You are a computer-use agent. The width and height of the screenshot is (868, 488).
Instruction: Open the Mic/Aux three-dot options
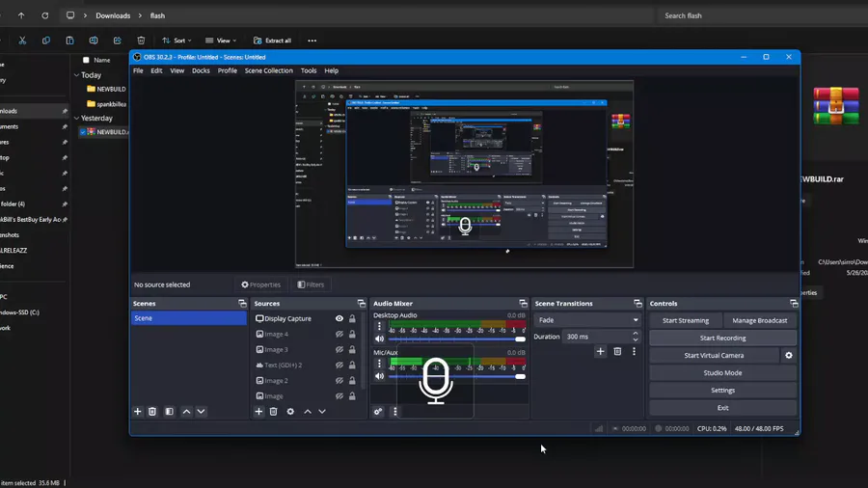(x=379, y=364)
